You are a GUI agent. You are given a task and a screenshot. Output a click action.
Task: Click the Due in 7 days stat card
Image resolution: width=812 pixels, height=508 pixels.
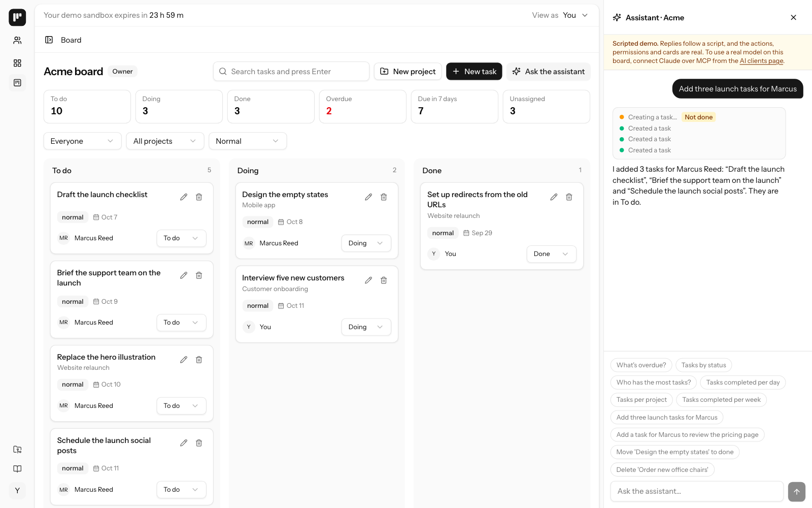click(455, 107)
